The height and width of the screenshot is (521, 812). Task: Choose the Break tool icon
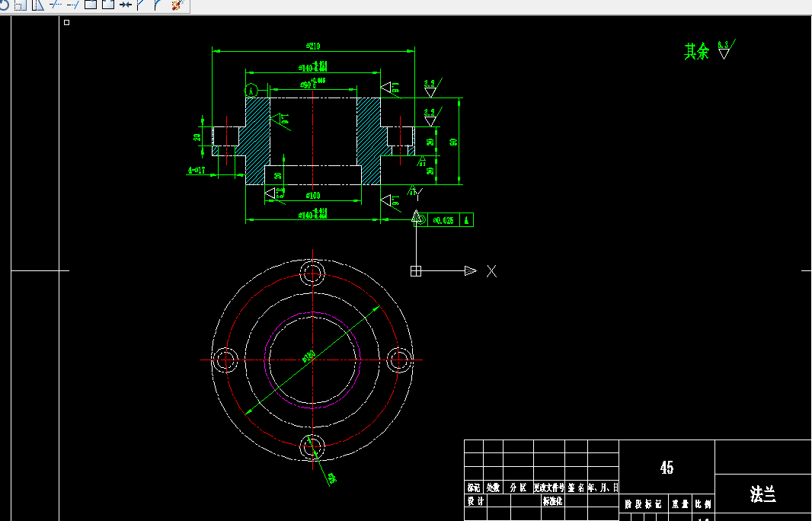point(107,5)
